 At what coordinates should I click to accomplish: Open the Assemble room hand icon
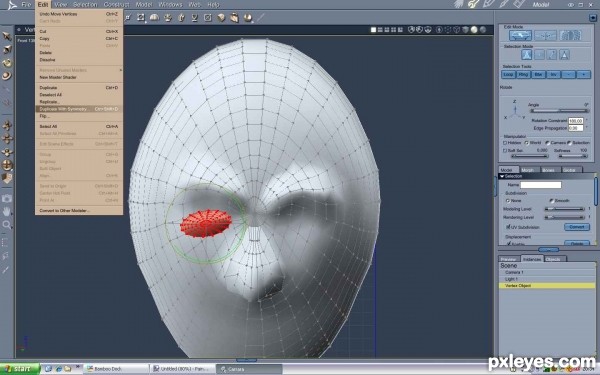tap(459, 4)
